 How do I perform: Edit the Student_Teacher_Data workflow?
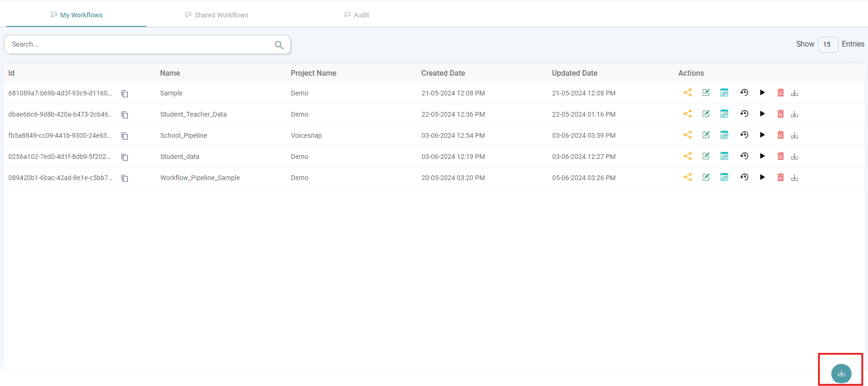point(706,114)
